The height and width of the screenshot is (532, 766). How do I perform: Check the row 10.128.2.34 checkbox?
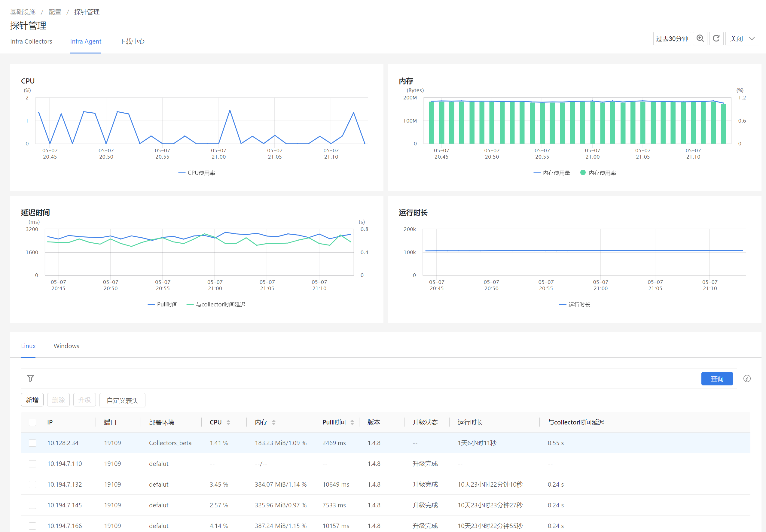(32, 443)
